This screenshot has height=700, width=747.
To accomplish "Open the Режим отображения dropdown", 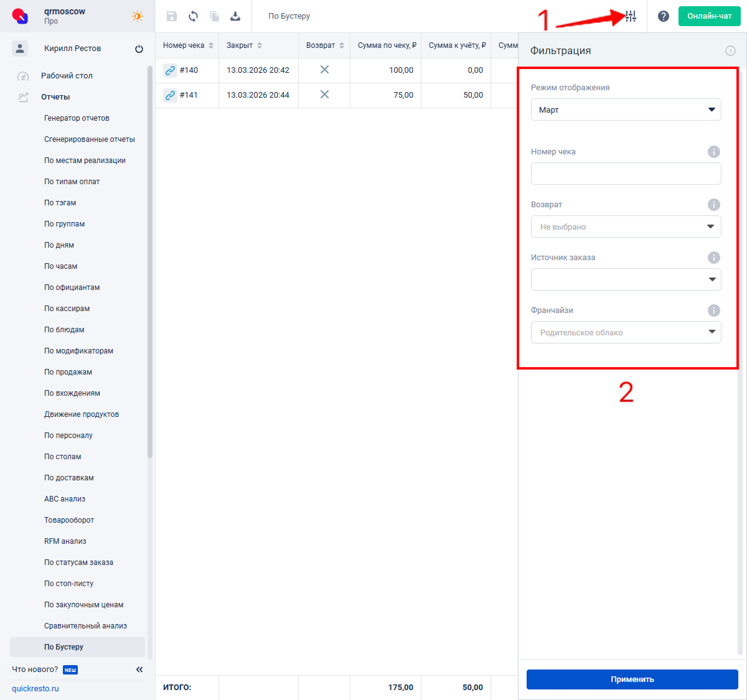I will coord(626,110).
